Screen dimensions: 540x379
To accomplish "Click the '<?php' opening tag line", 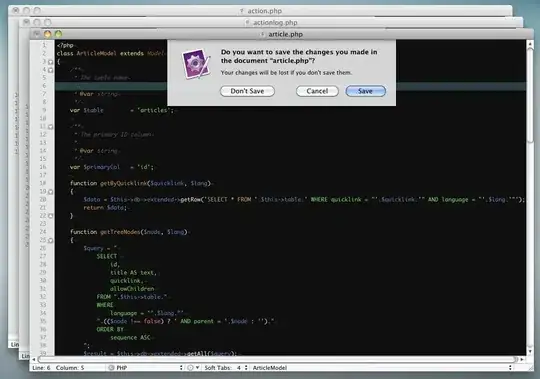I will click(65, 45).
